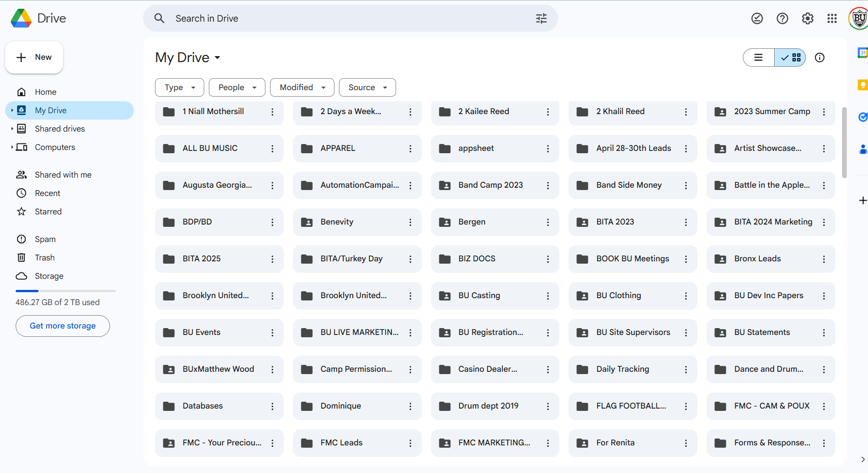Open the Help question mark icon
868x473 pixels.
pos(782,18)
